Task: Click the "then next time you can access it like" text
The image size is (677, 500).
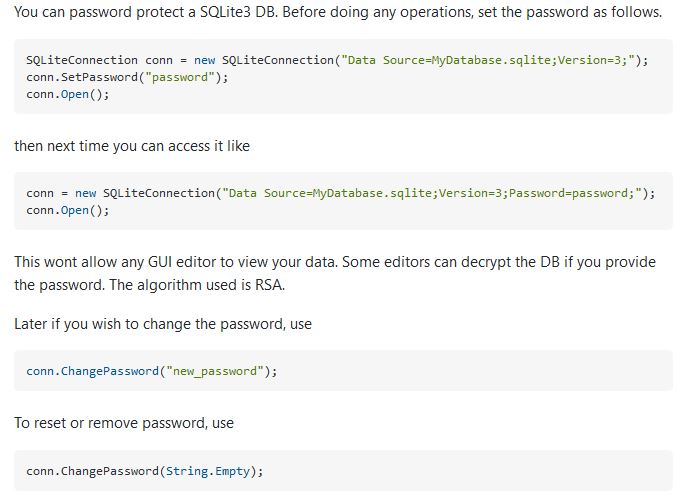Action: coord(132,146)
